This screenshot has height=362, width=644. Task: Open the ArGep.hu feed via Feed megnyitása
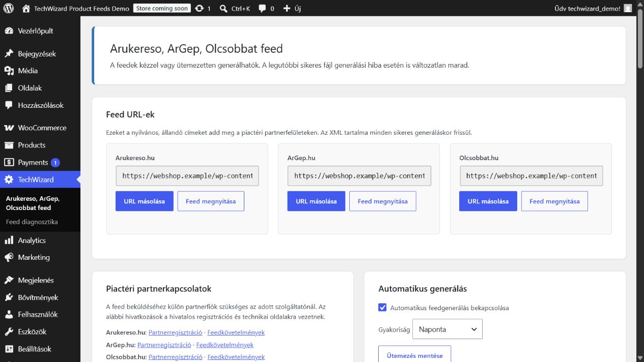(x=383, y=201)
